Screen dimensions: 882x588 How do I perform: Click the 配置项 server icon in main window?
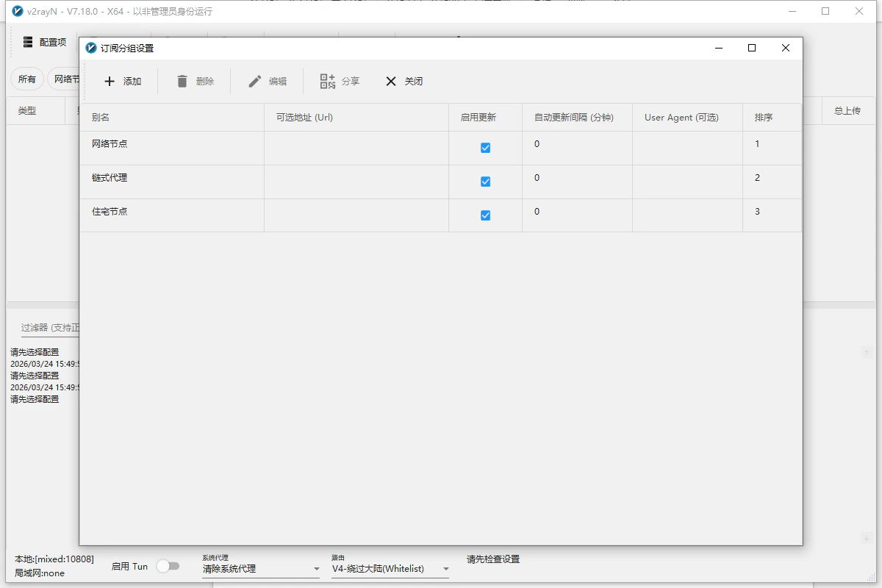click(28, 42)
